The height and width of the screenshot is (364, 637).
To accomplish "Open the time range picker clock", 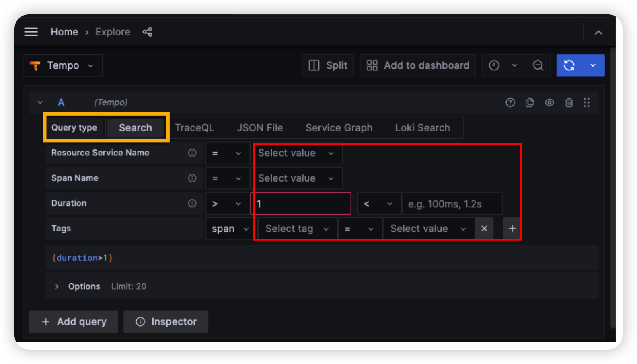I will (x=494, y=65).
